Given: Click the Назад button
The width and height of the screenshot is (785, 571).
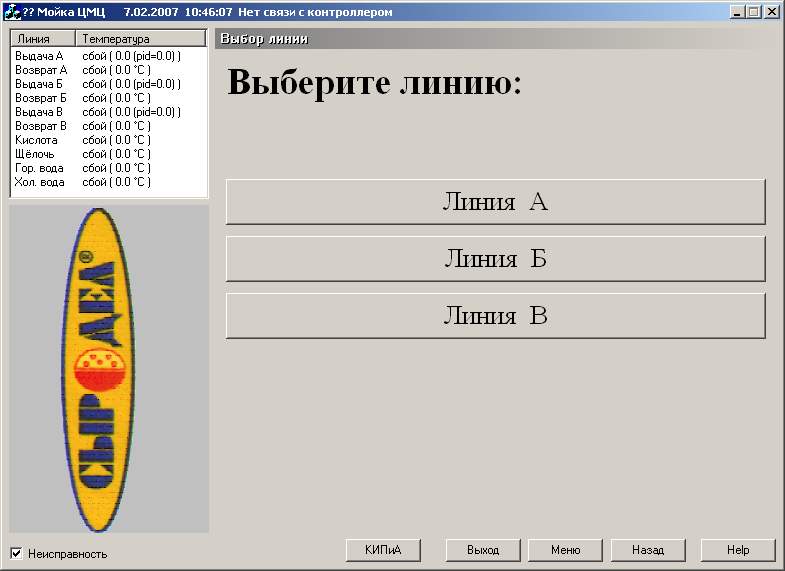Looking at the screenshot, I should pos(648,550).
